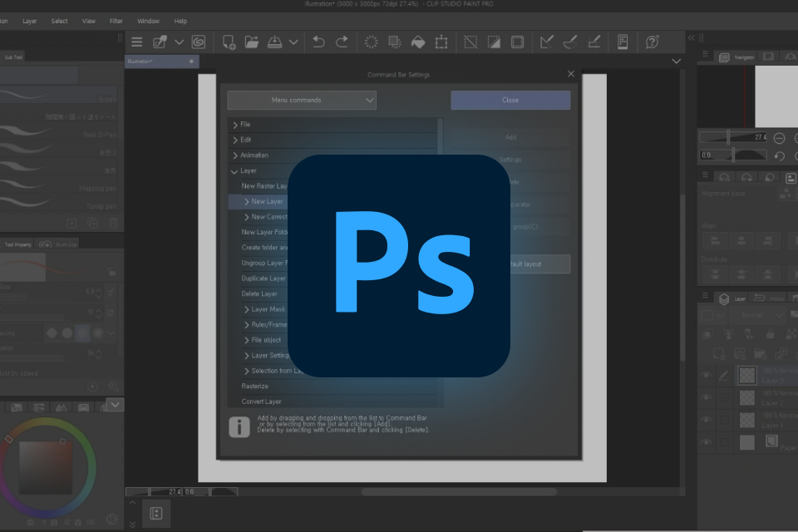Screen dimensions: 798x532
Task: Toggle Snap to Ruler
Action: (547, 42)
